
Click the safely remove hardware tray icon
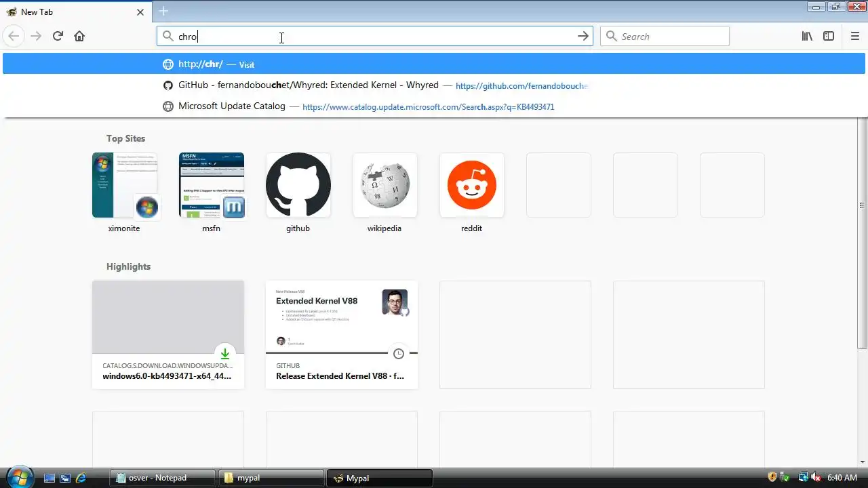coord(785,477)
